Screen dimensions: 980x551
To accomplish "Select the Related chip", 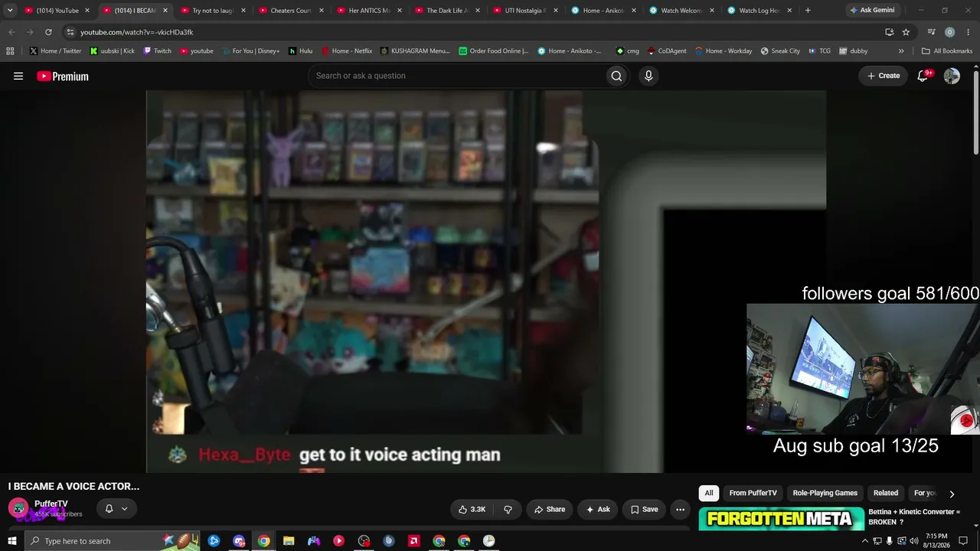I will 886,494.
